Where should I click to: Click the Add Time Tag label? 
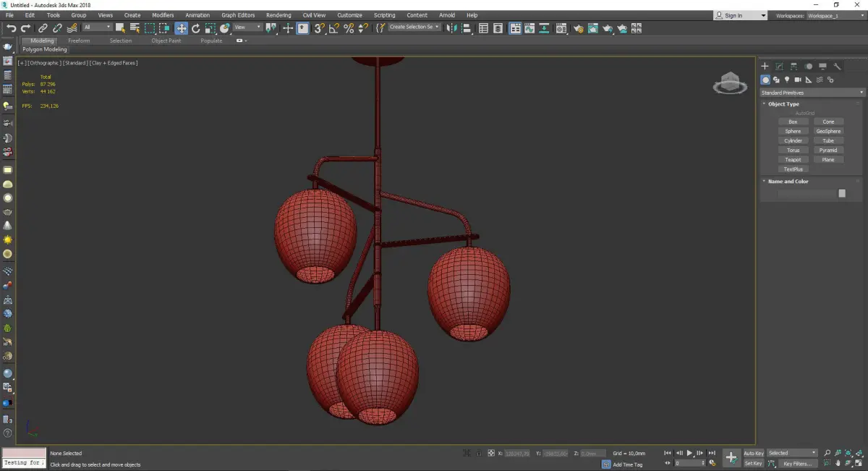(628, 464)
